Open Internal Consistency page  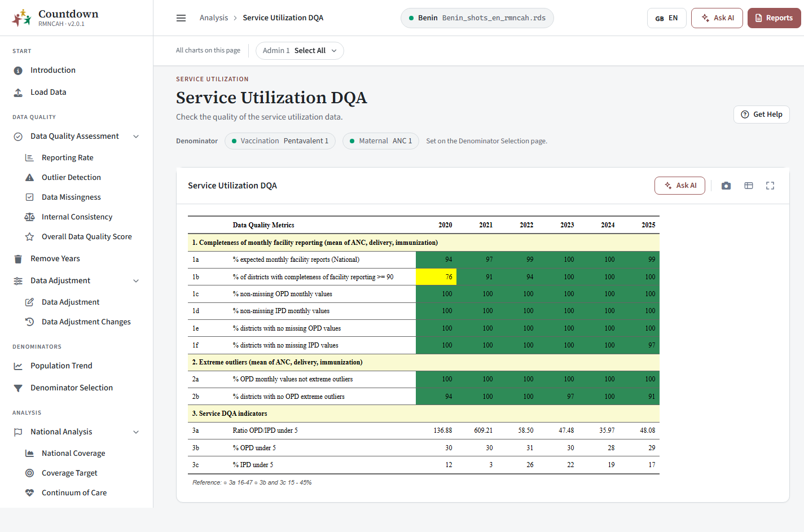(77, 217)
